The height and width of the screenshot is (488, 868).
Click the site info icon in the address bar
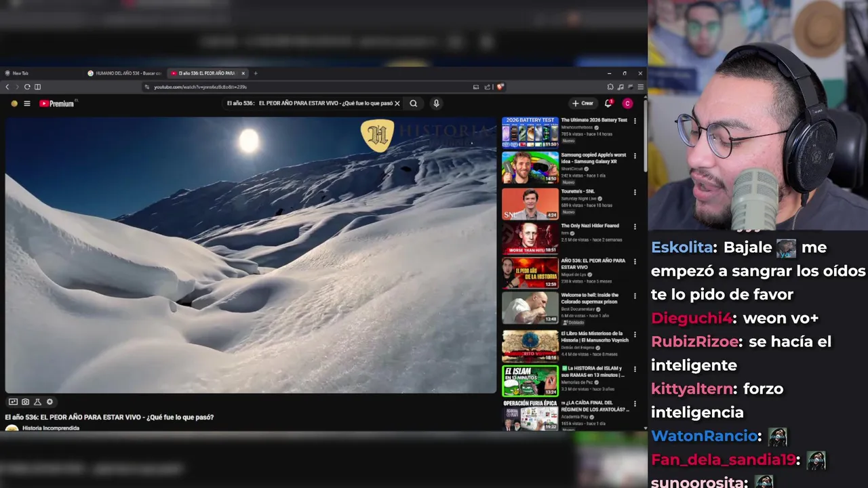146,87
